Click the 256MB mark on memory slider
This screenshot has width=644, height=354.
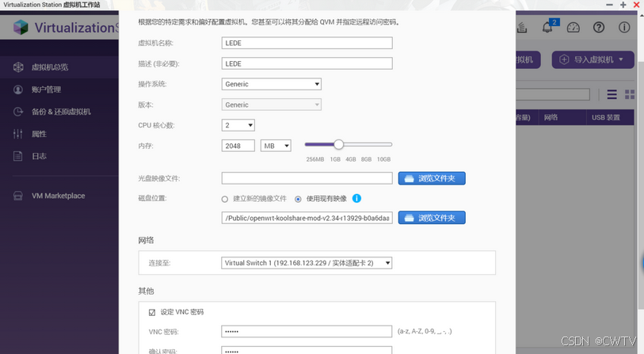click(315, 159)
